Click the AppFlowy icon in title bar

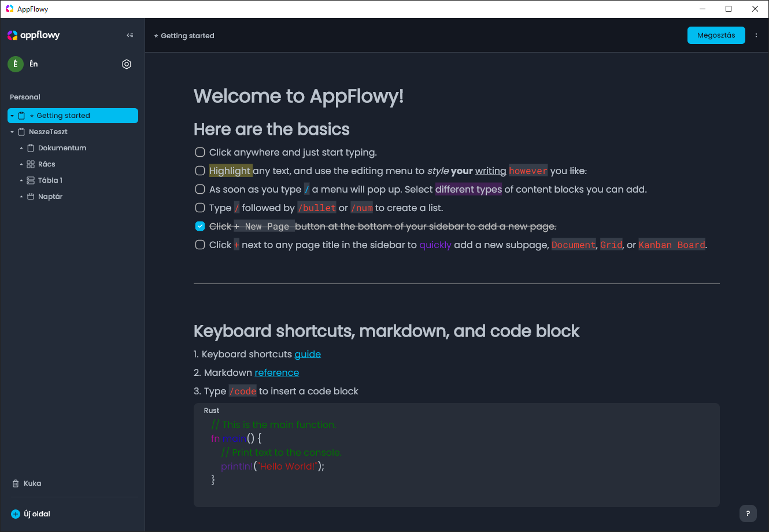pos(9,9)
